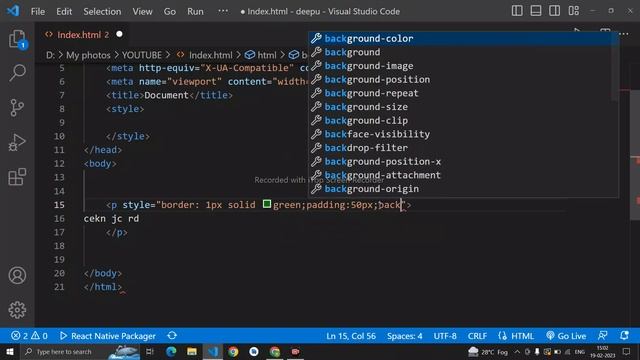This screenshot has width=640, height=360.
Task: Click the VS Code logo icon
Action: coord(13,11)
